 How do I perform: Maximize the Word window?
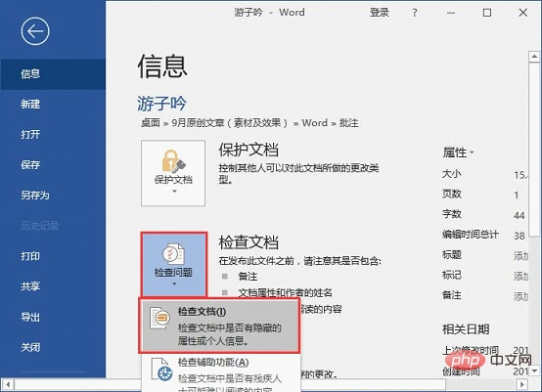(x=487, y=13)
